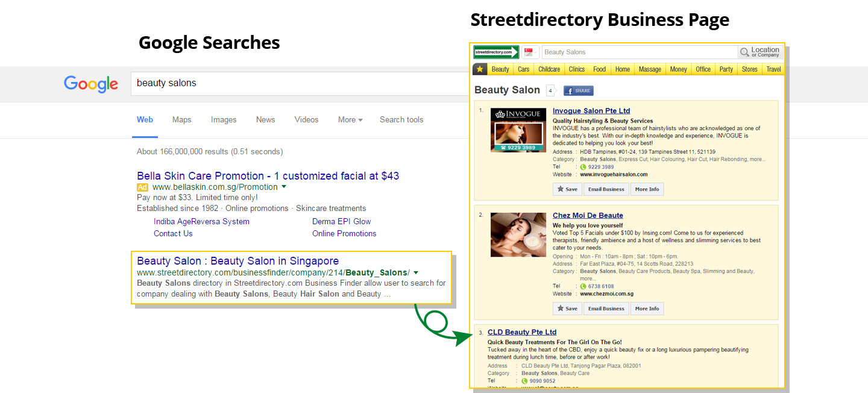The width and height of the screenshot is (868, 393).
Task: Expand dropdown arrow next to streetdirectory URL
Action: coord(416,272)
